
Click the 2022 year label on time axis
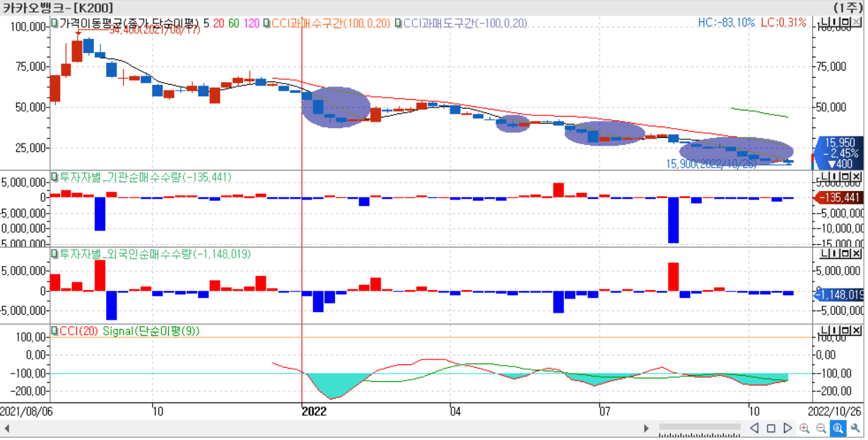click(x=314, y=411)
